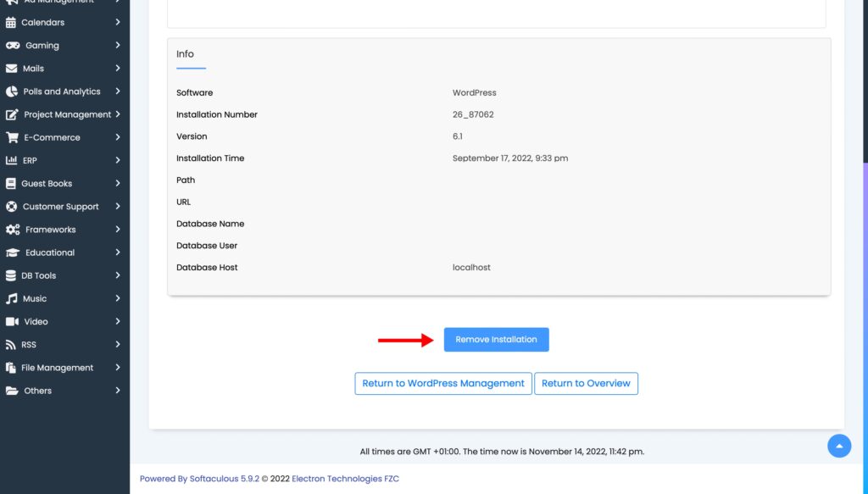Select the WordPress software value
868x494 pixels.
tap(475, 93)
